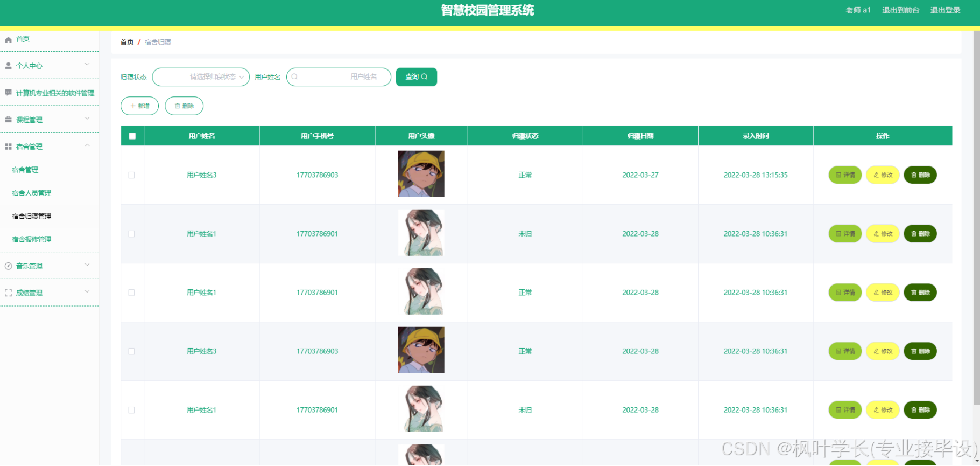Open 详情 for the 2022-03-27 row
The image size is (980, 466).
click(845, 175)
